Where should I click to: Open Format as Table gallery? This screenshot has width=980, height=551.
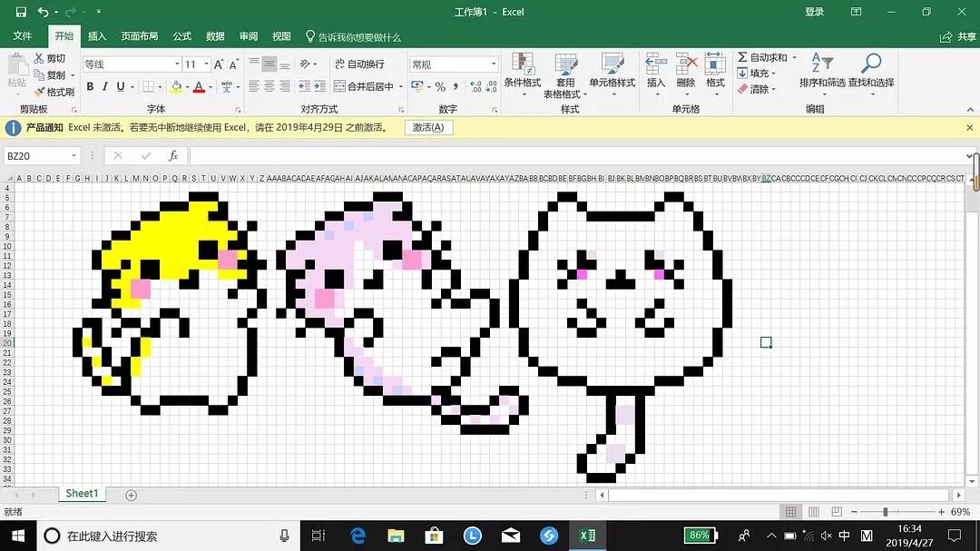click(x=565, y=75)
